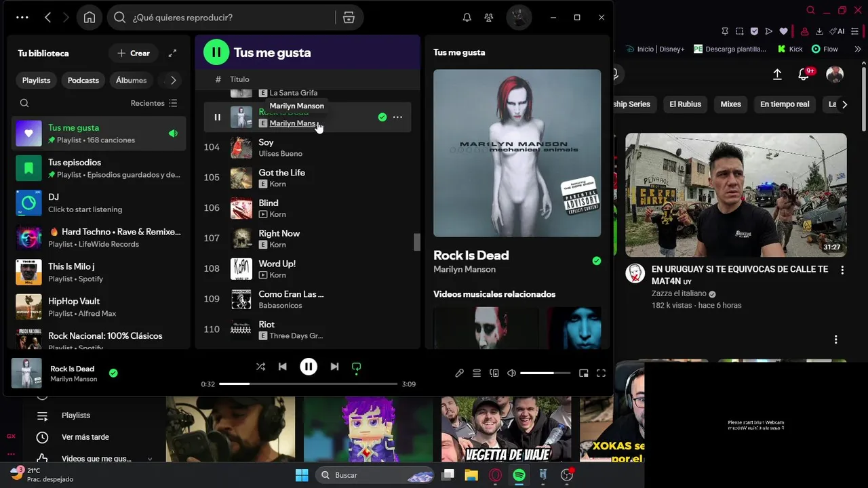
Task: Toggle lyrics microphone icon in player bar
Action: tap(459, 373)
